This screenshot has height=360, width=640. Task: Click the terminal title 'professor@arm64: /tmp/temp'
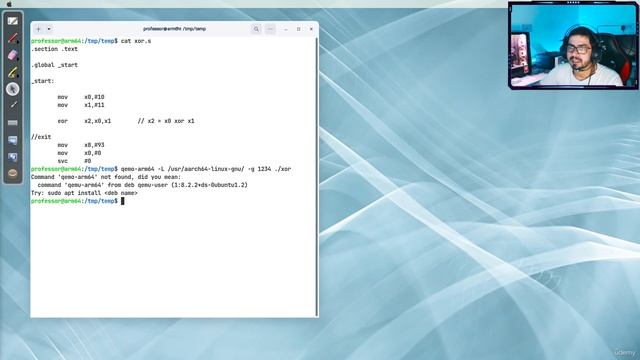174,29
